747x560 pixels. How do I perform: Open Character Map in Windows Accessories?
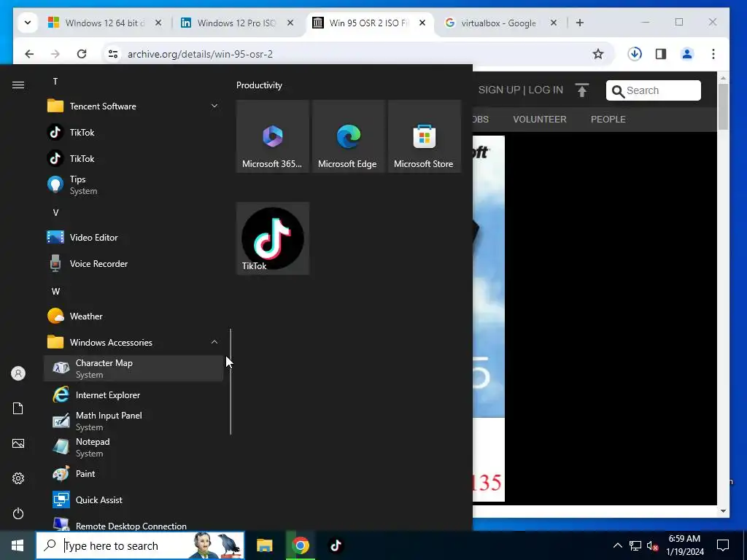tap(133, 368)
